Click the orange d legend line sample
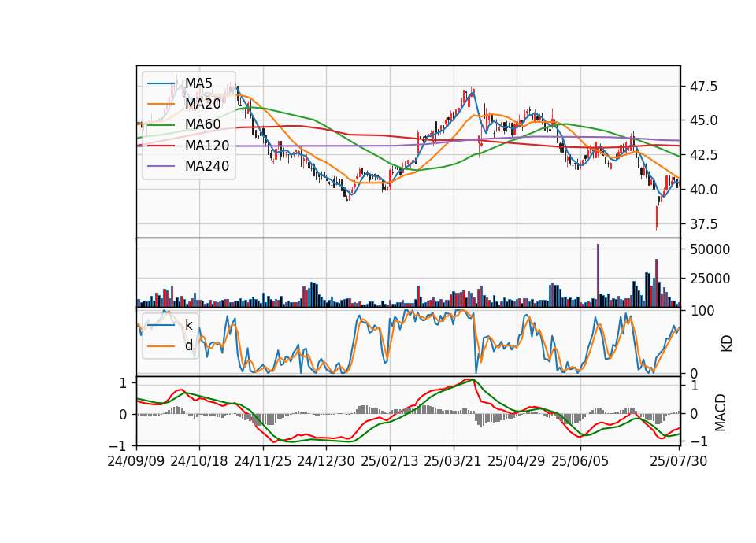The width and height of the screenshot is (756, 543). tap(161, 346)
